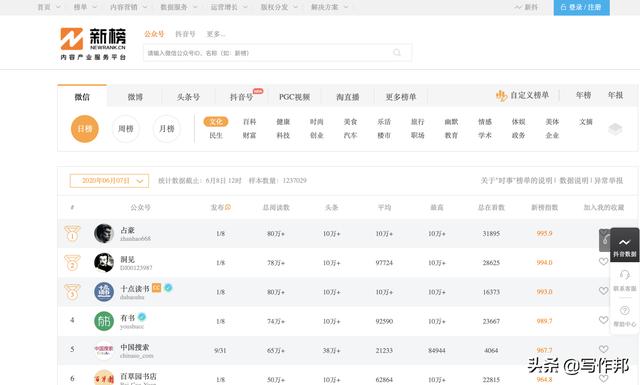The height and width of the screenshot is (385, 640).
Task: Open the 更多榜单 tab menu
Action: pos(401,97)
